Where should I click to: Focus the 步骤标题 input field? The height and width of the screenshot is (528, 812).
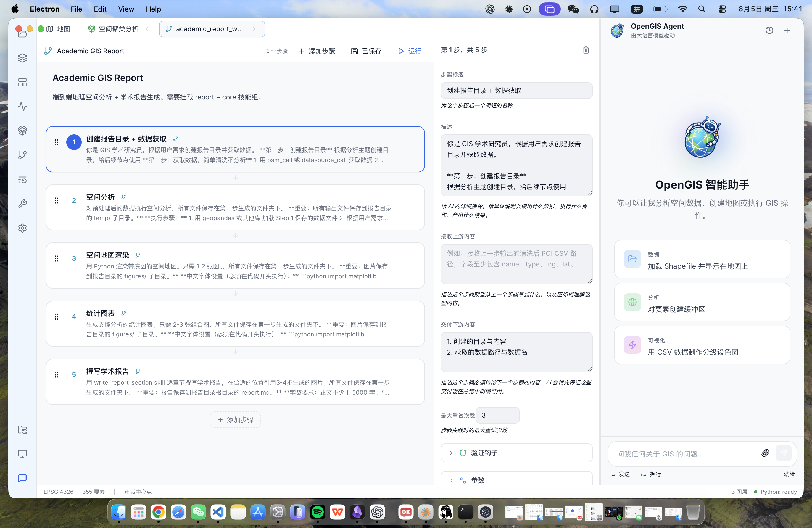click(x=516, y=90)
